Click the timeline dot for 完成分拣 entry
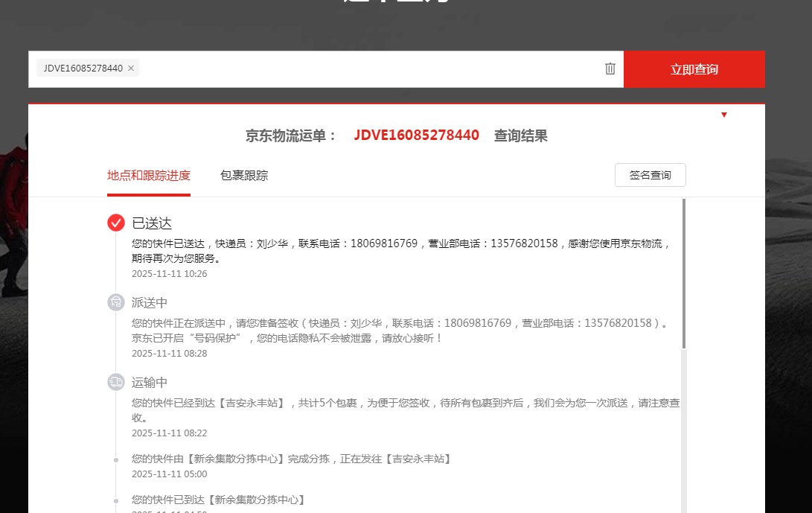 click(116, 459)
